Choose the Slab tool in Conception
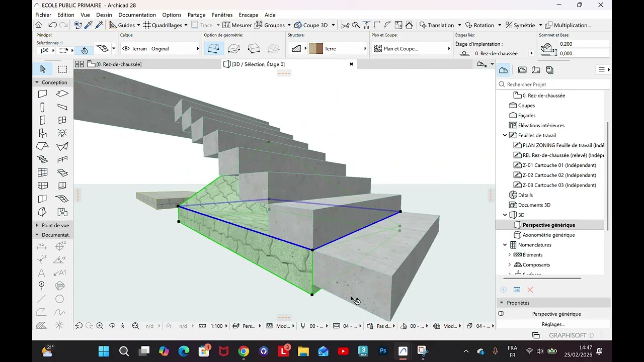This screenshot has height=362, width=644. [62, 94]
